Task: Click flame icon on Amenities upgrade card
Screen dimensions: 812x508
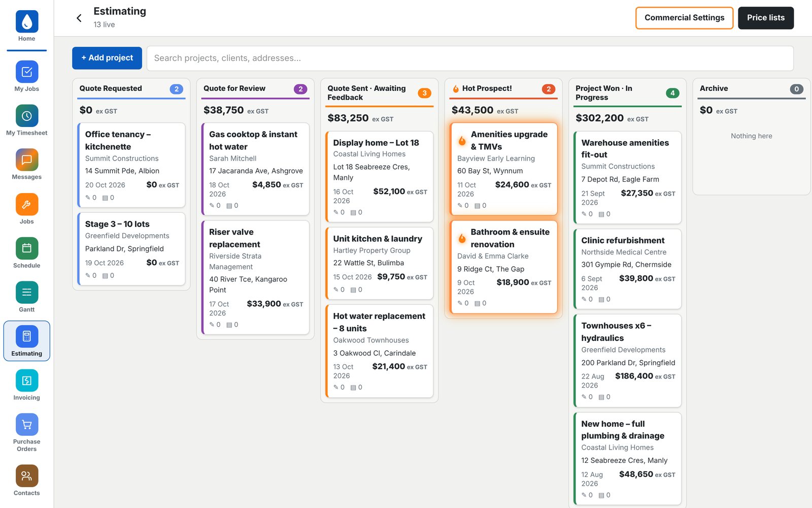Action: 462,141
